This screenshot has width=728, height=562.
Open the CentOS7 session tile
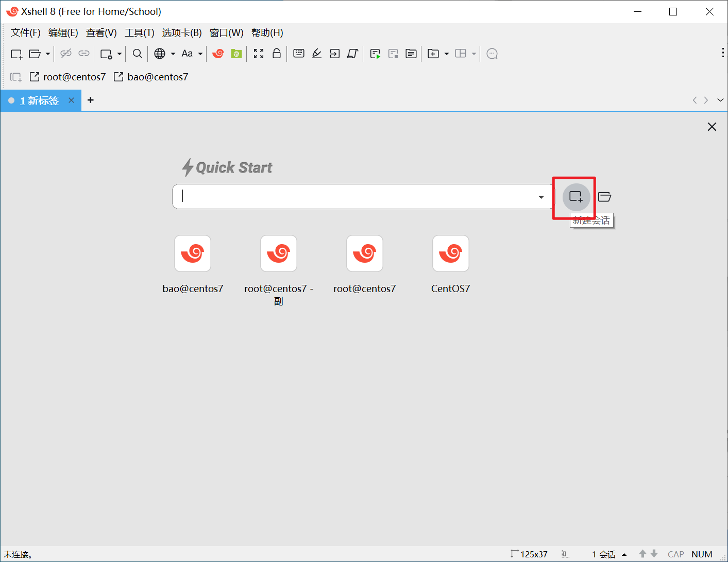click(451, 253)
